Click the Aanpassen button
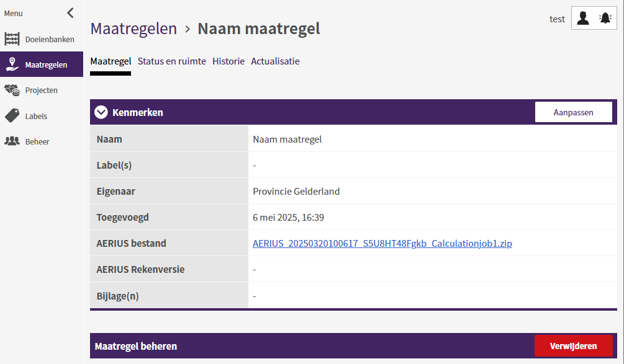Image resolution: width=624 pixels, height=364 pixels. (x=573, y=112)
